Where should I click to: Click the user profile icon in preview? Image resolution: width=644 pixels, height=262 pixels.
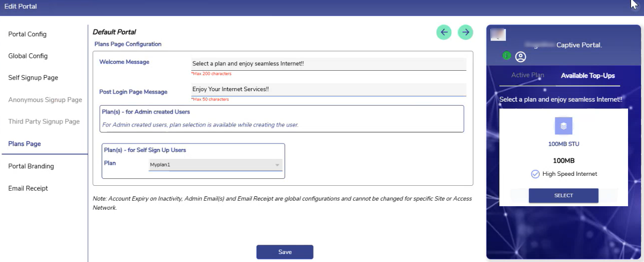pos(520,57)
